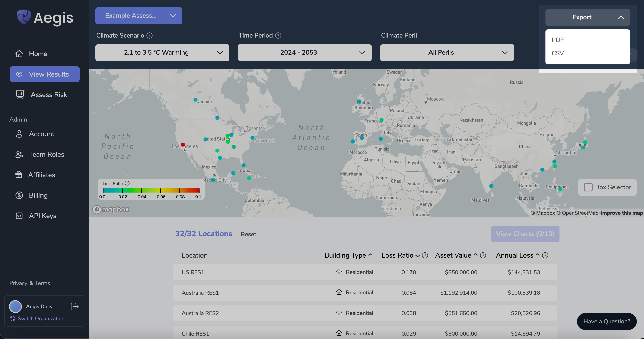Open View Results in the sidebar
The image size is (644, 339).
pos(45,74)
